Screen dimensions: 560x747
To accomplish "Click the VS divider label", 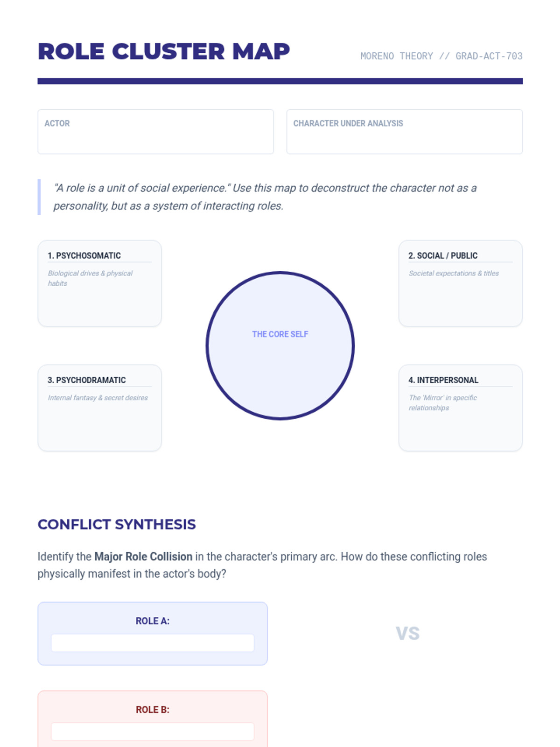I will [x=407, y=634].
